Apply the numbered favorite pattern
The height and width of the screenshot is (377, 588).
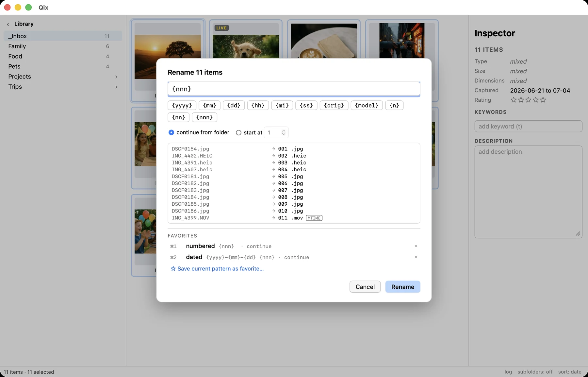tap(294, 246)
